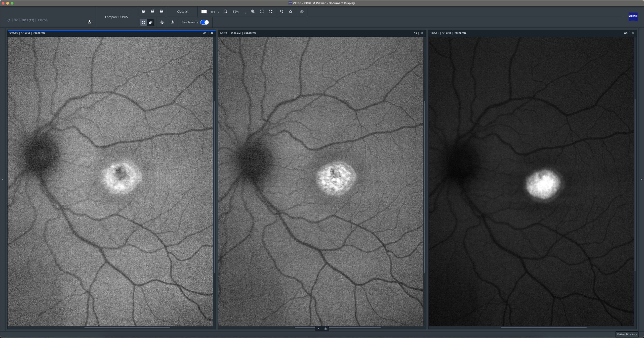Click the single up arrow at bottom center

pyautogui.click(x=318, y=328)
